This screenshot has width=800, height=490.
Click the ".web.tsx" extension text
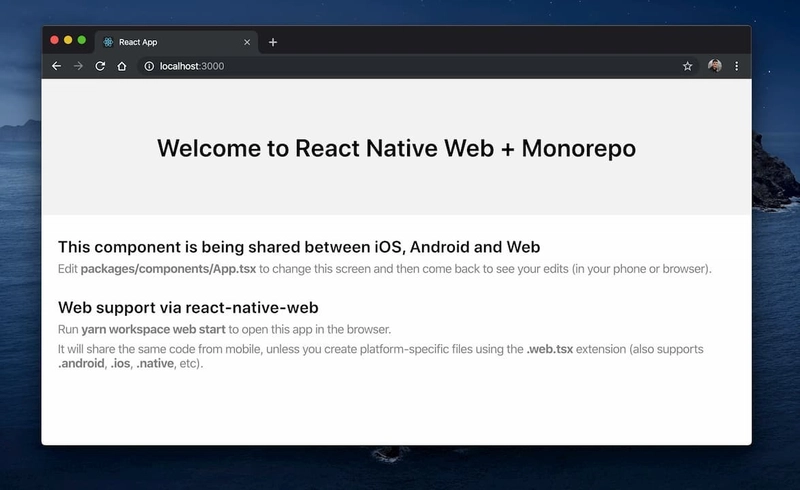pos(549,349)
